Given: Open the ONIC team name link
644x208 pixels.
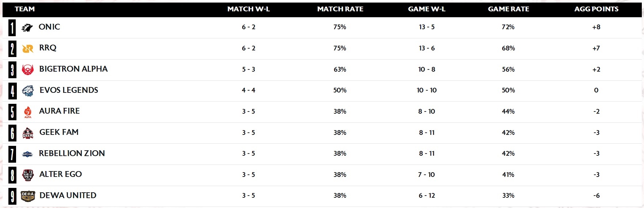Looking at the screenshot, I should pyautogui.click(x=49, y=27).
